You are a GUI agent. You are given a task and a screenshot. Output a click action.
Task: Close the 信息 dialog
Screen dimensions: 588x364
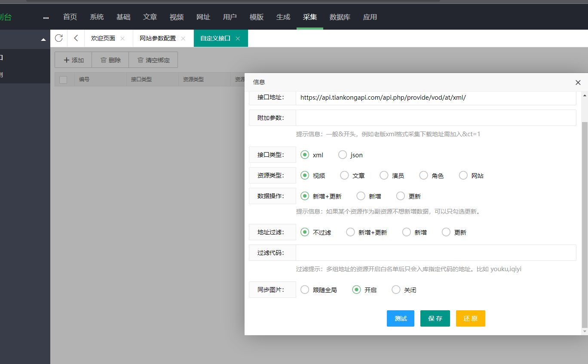coord(578,83)
